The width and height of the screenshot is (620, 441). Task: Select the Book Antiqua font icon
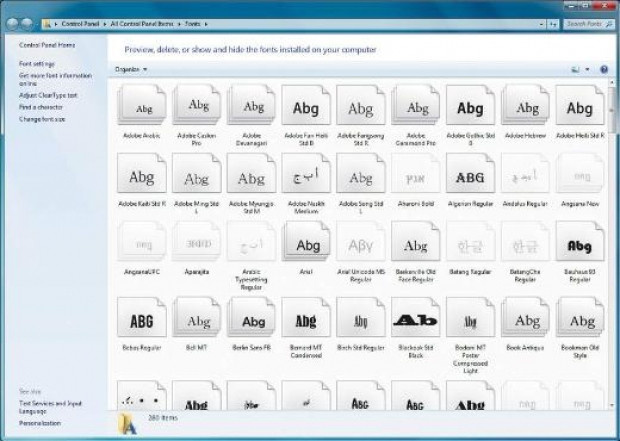pos(525,317)
